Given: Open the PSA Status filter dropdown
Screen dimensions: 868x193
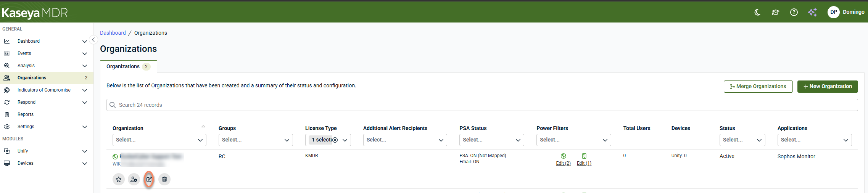Looking at the screenshot, I should point(492,140).
